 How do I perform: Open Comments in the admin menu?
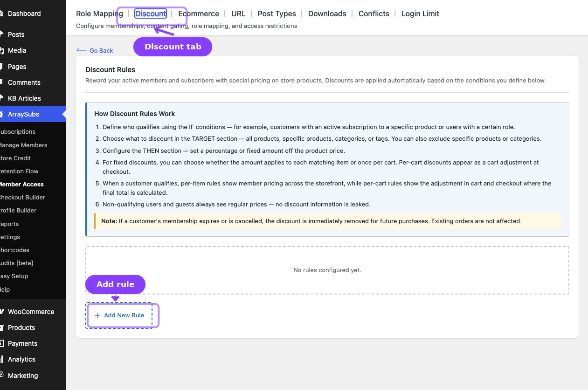pos(33,82)
